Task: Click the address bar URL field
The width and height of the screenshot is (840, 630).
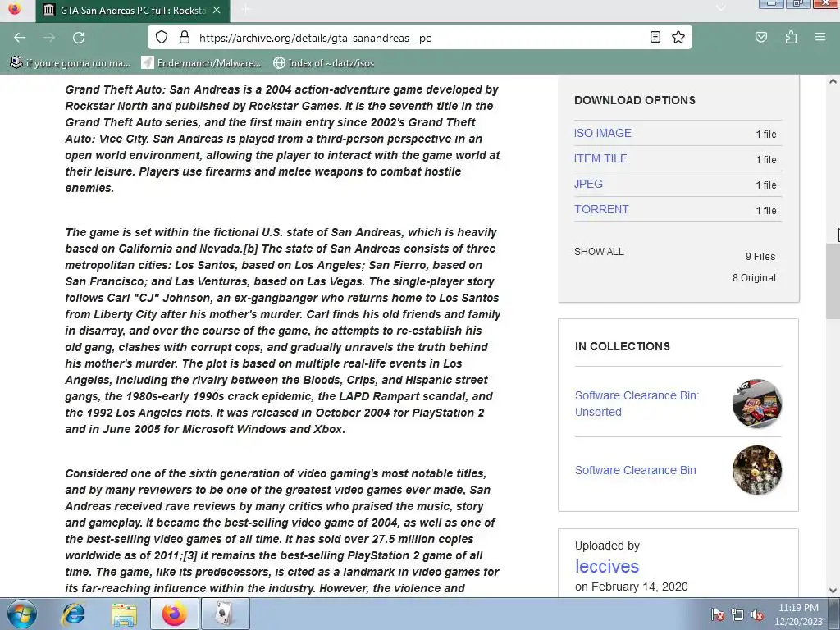Action: pos(421,38)
